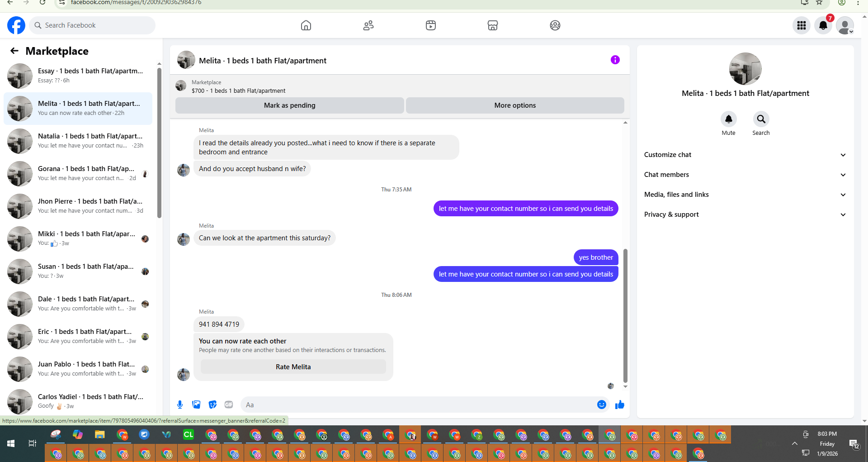Click the large listing thumbnail in right panel
The image size is (868, 462).
[745, 69]
